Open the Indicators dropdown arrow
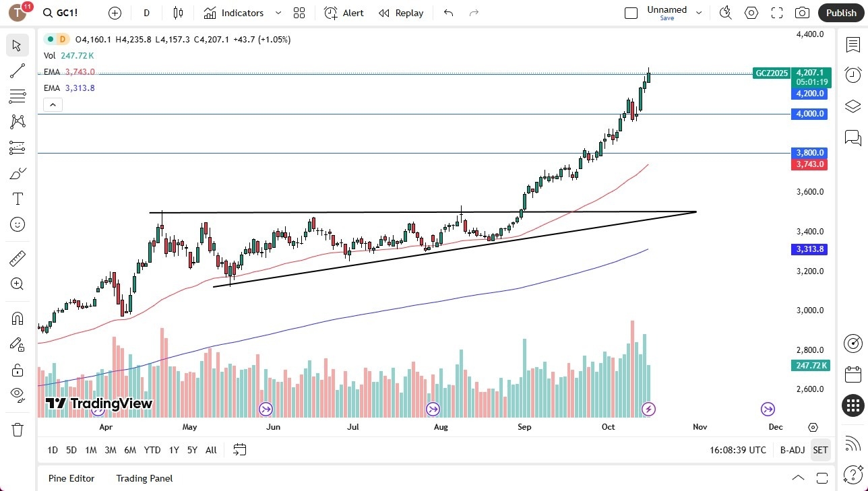The width and height of the screenshot is (868, 491). pyautogui.click(x=277, y=13)
